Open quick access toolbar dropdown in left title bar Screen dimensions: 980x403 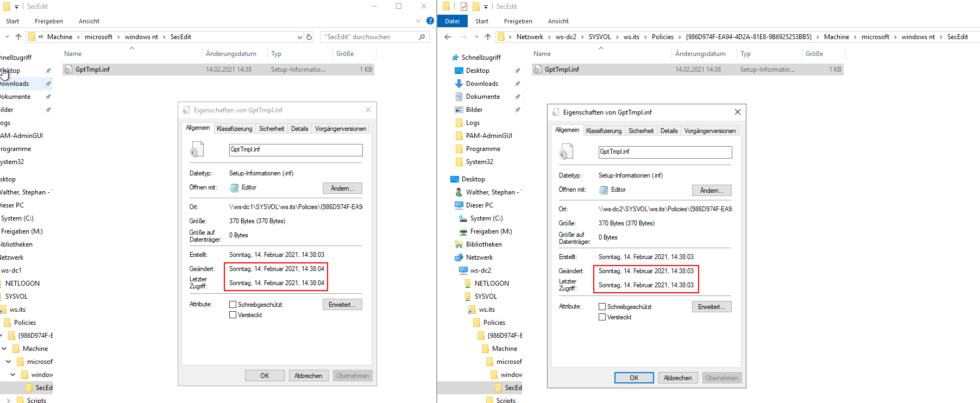tap(16, 7)
